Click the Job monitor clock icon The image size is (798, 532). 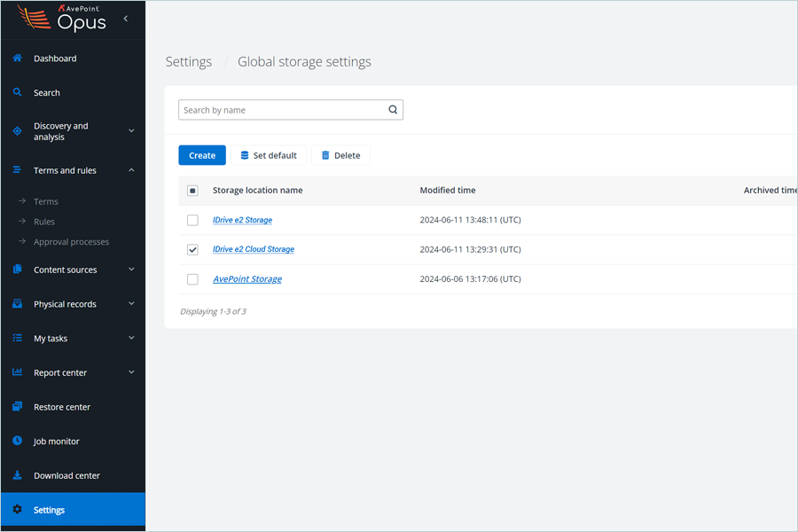click(18, 441)
